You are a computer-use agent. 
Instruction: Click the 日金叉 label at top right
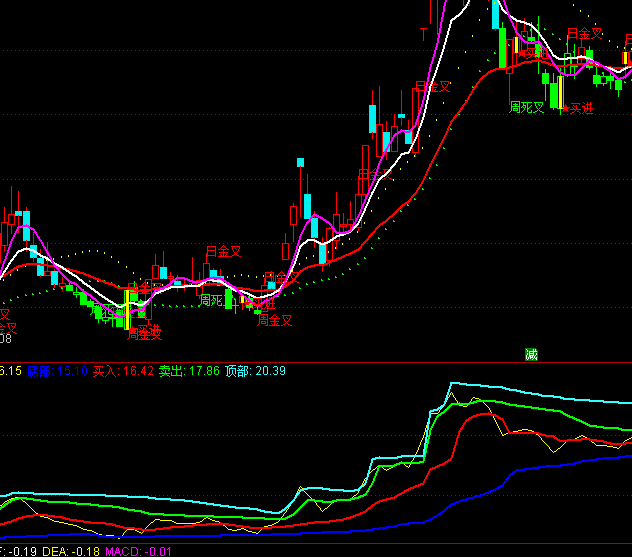pyautogui.click(x=585, y=33)
